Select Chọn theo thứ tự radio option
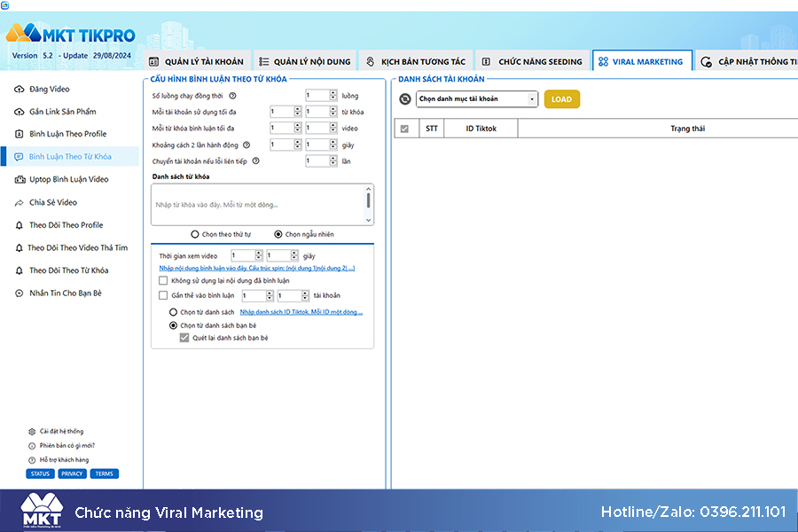Viewport: 798px width, 532px height. pyautogui.click(x=195, y=234)
